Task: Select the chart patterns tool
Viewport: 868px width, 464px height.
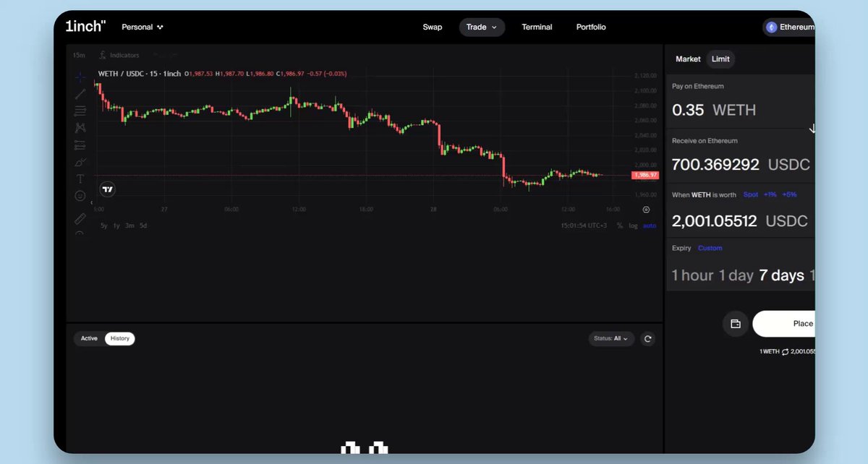Action: 80,128
